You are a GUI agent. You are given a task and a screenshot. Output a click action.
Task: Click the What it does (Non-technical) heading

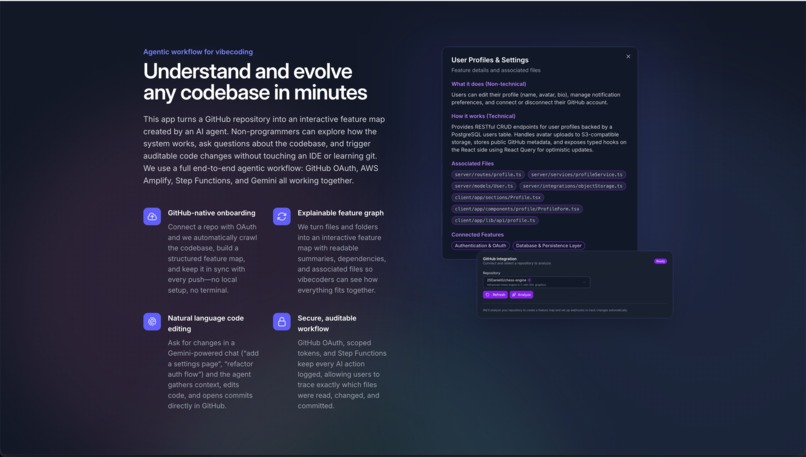coord(488,84)
